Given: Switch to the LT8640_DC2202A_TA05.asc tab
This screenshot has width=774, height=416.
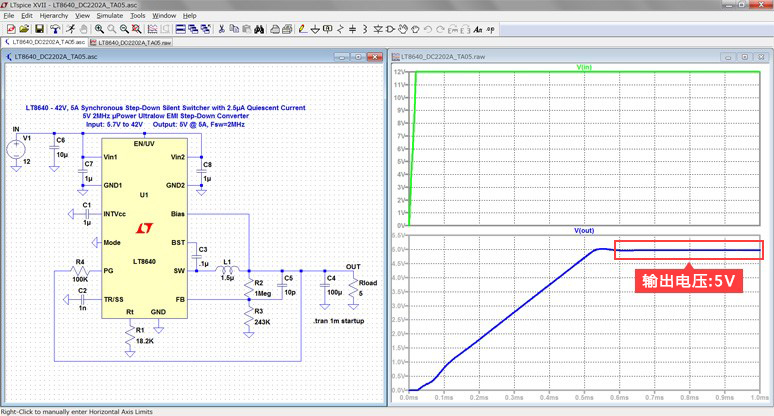Looking at the screenshot, I should point(48,43).
